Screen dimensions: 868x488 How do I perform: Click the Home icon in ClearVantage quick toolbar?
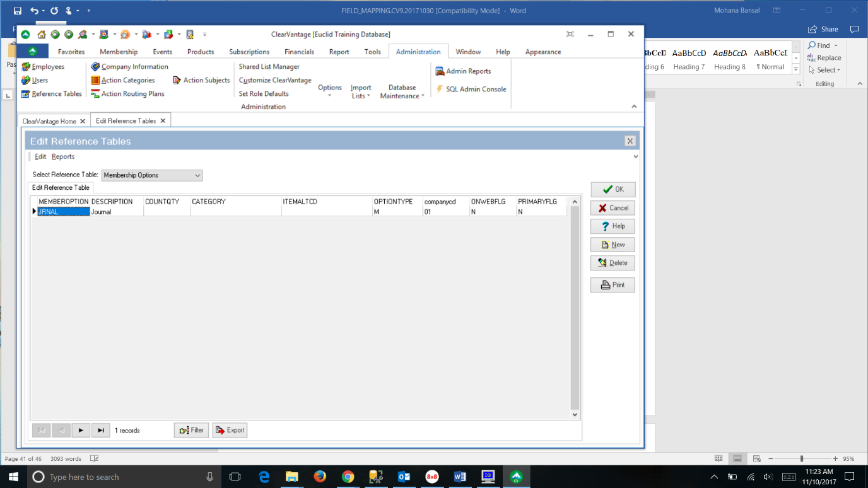coord(42,35)
